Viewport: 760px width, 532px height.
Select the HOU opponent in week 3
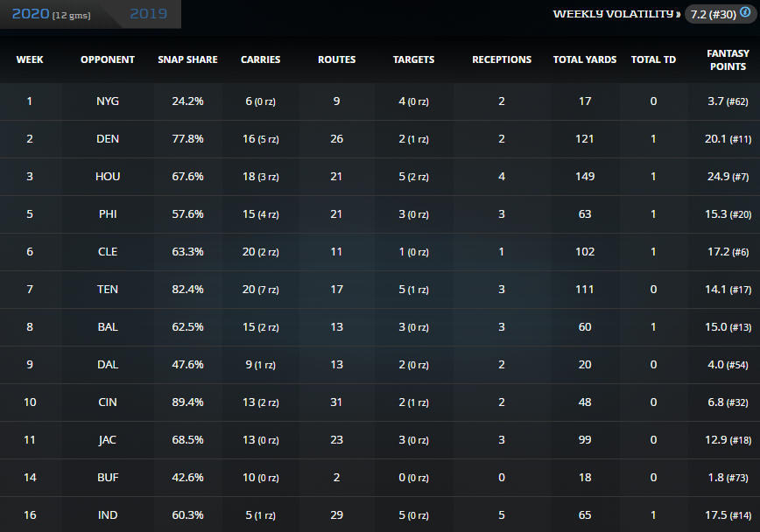click(108, 177)
